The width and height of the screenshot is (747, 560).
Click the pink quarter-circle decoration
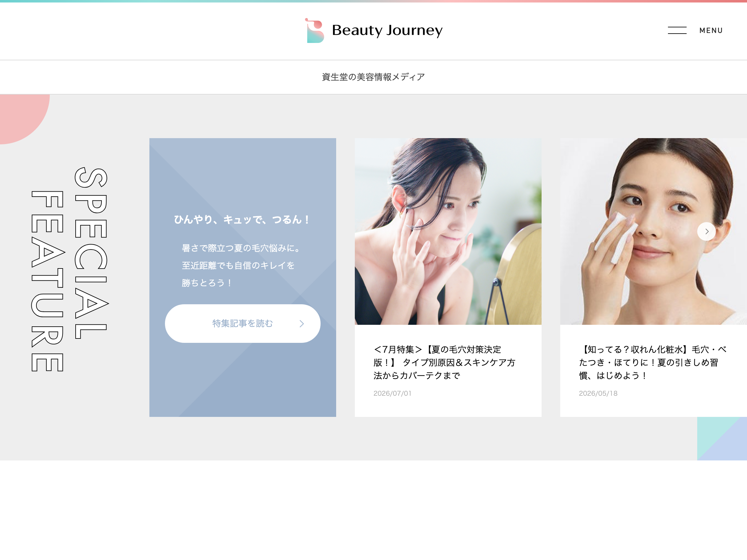coord(21,116)
